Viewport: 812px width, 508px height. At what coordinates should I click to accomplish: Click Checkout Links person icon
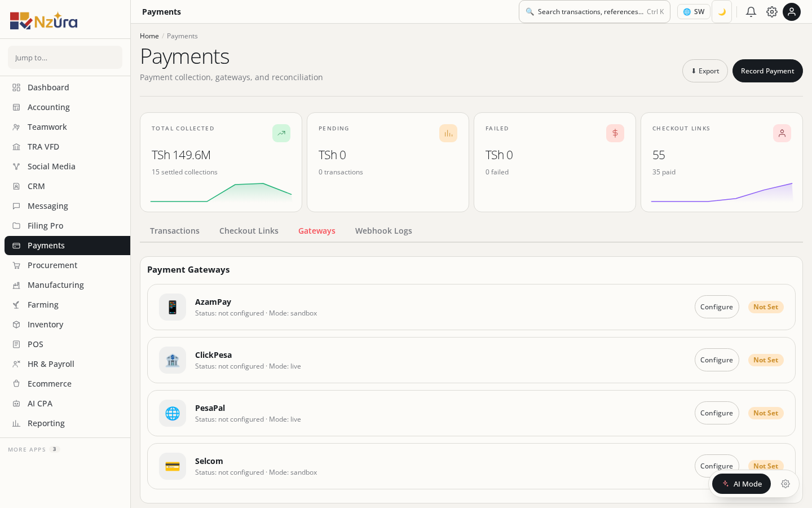[x=782, y=133]
